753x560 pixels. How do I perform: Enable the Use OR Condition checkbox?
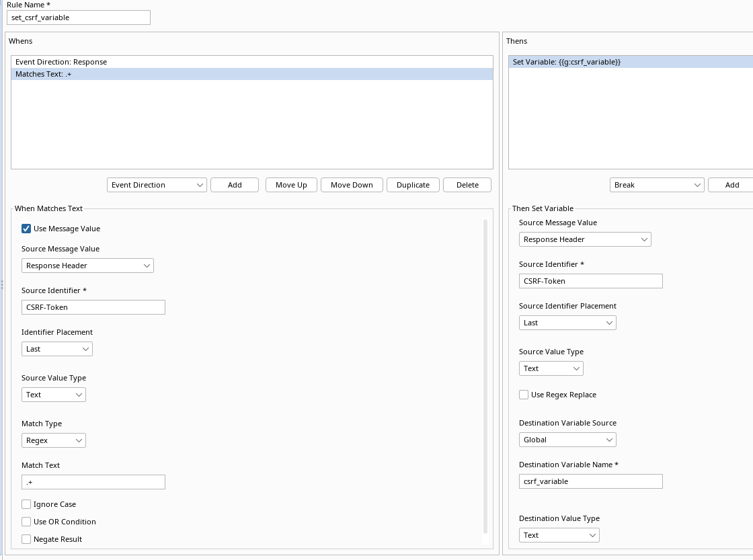[x=26, y=521]
